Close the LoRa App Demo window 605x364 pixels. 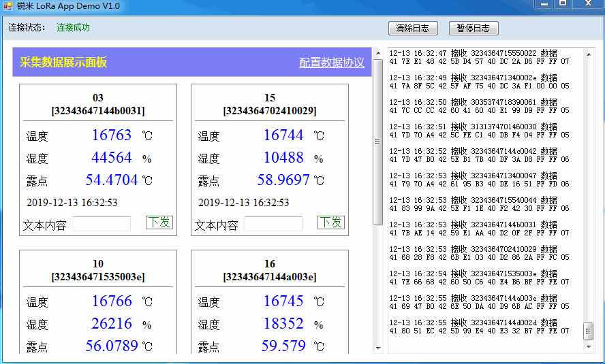click(589, 4)
